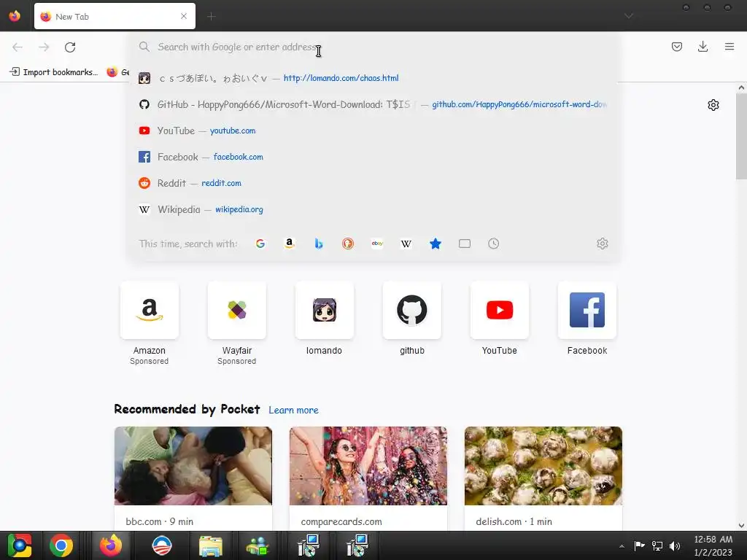Screen dimensions: 747x560
Task: Search history with the clock icon
Action: coord(494,244)
